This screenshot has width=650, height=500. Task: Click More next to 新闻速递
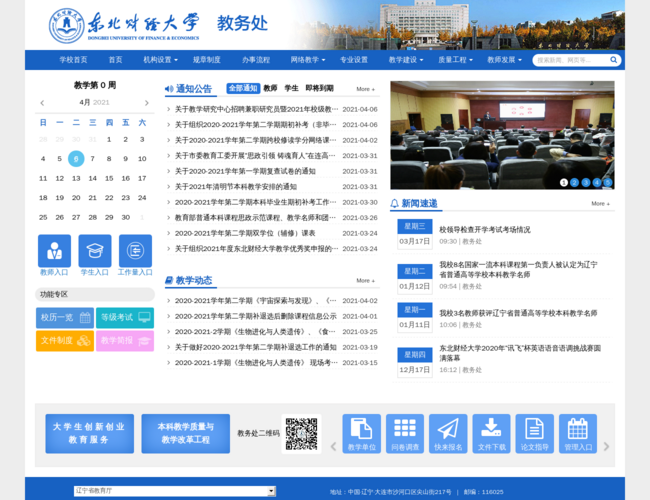(x=601, y=204)
